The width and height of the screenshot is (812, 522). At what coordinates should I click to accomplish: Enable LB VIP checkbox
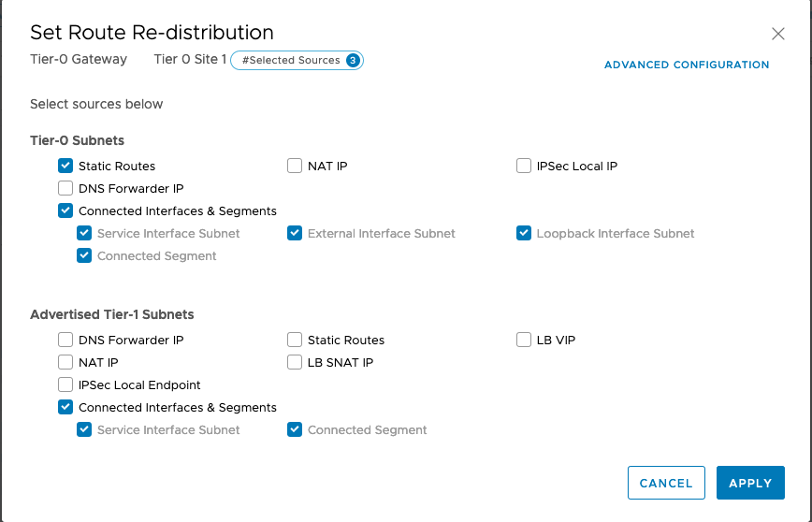524,341
